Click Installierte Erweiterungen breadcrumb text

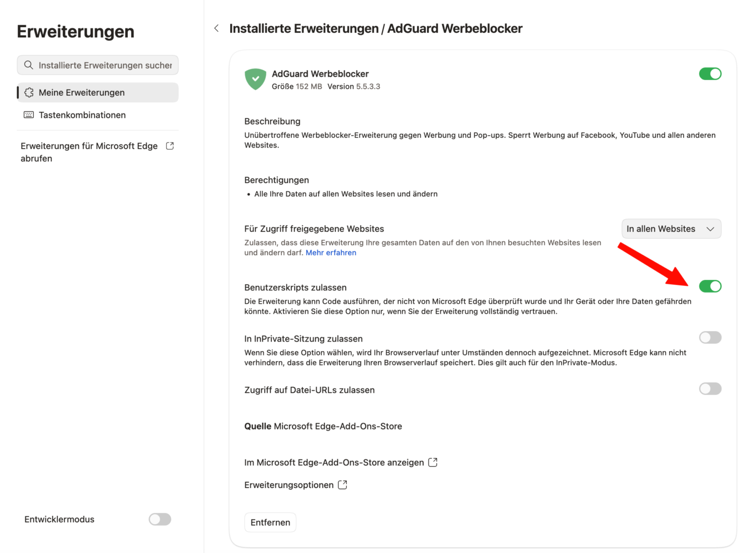coord(304,28)
